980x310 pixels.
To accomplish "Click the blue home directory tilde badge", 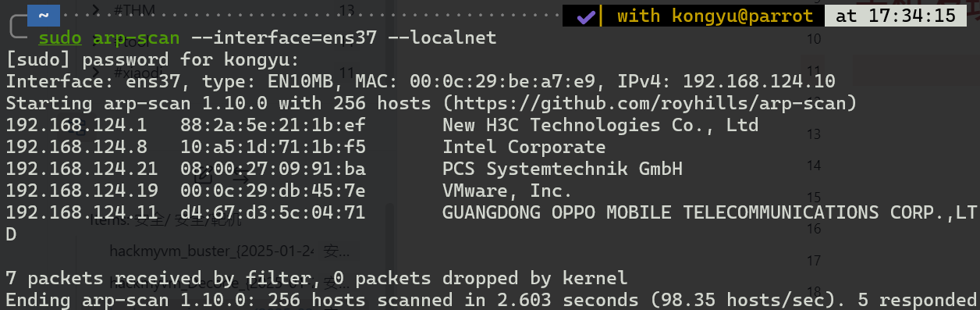I will 44,15.
